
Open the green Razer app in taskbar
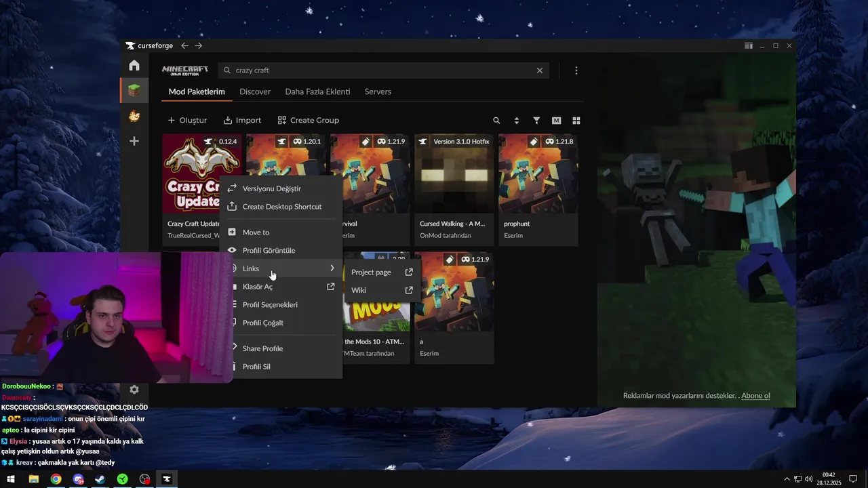pos(122,479)
